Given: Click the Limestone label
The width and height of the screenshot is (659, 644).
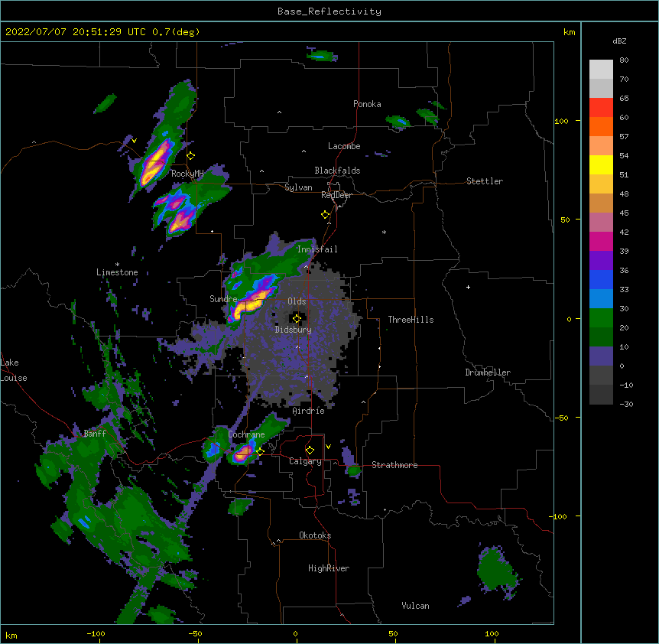Looking at the screenshot, I should (x=117, y=272).
